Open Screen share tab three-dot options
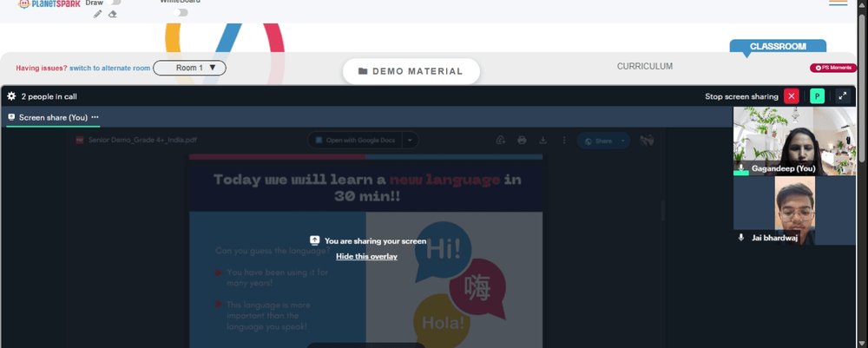Image resolution: width=868 pixels, height=348 pixels. point(95,117)
